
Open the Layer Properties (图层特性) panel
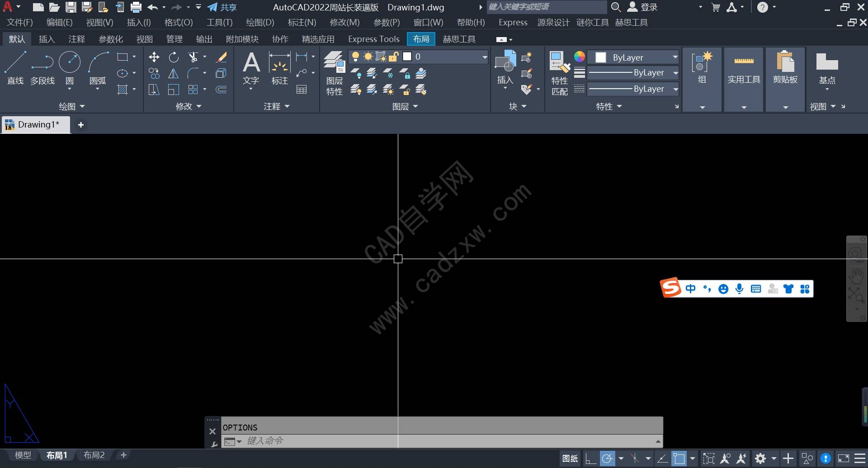pyautogui.click(x=335, y=72)
